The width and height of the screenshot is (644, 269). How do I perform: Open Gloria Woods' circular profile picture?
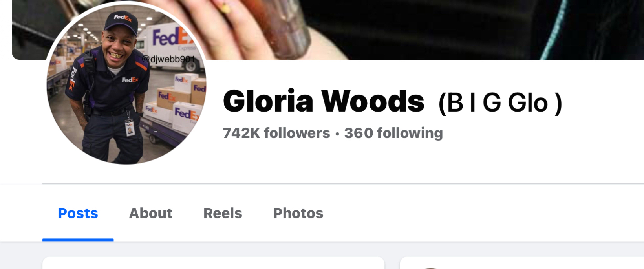click(x=126, y=84)
